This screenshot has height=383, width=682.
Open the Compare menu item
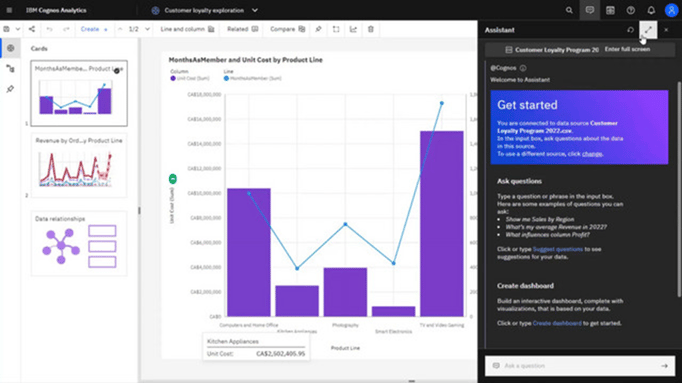pyautogui.click(x=288, y=29)
